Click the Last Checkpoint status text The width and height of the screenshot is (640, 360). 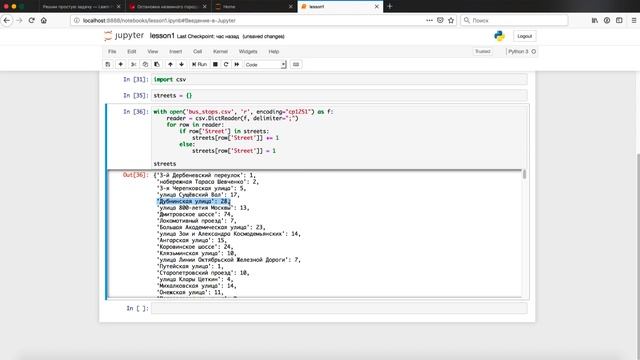click(x=208, y=36)
